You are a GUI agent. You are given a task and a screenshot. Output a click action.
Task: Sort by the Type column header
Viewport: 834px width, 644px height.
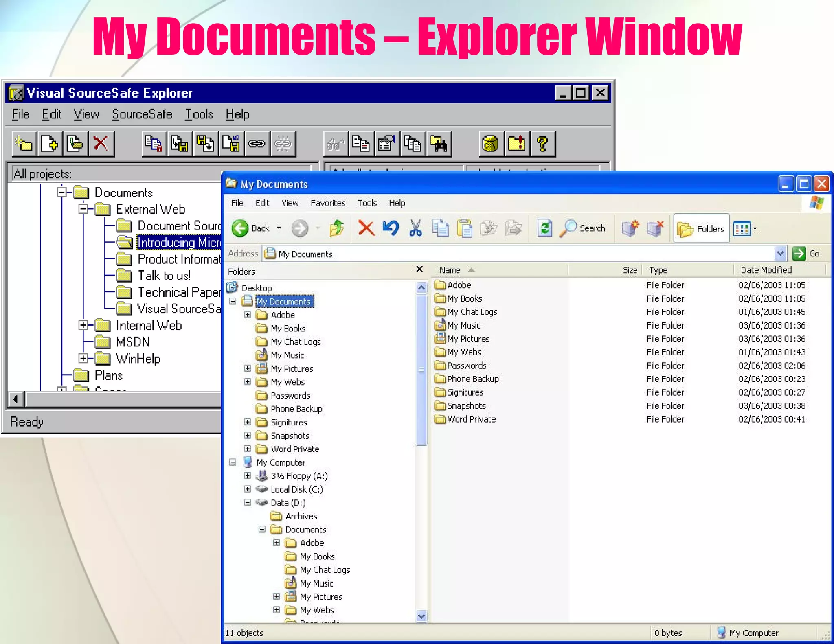tap(688, 270)
